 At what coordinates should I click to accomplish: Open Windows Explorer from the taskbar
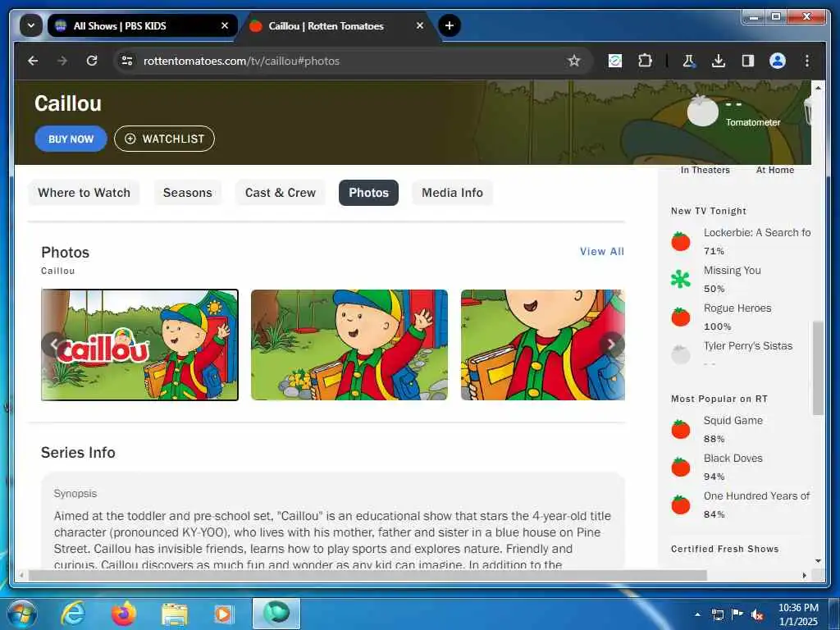pyautogui.click(x=175, y=614)
